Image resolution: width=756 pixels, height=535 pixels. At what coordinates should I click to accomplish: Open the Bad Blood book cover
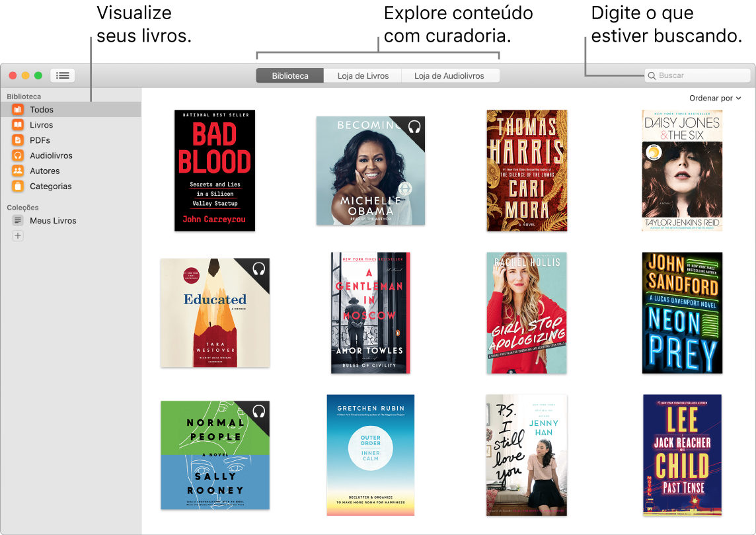pos(215,170)
